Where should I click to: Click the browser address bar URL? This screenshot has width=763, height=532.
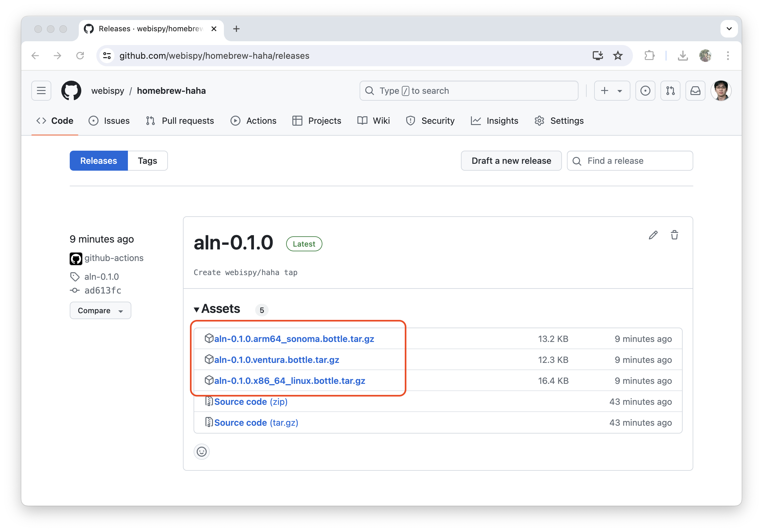(x=214, y=55)
